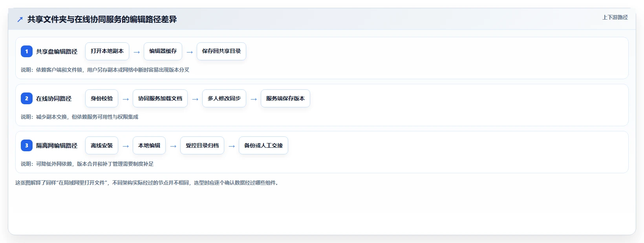Screen dimensions: 644x243
Task: Click the arrow after 受控目录归档
Action: click(x=232, y=146)
